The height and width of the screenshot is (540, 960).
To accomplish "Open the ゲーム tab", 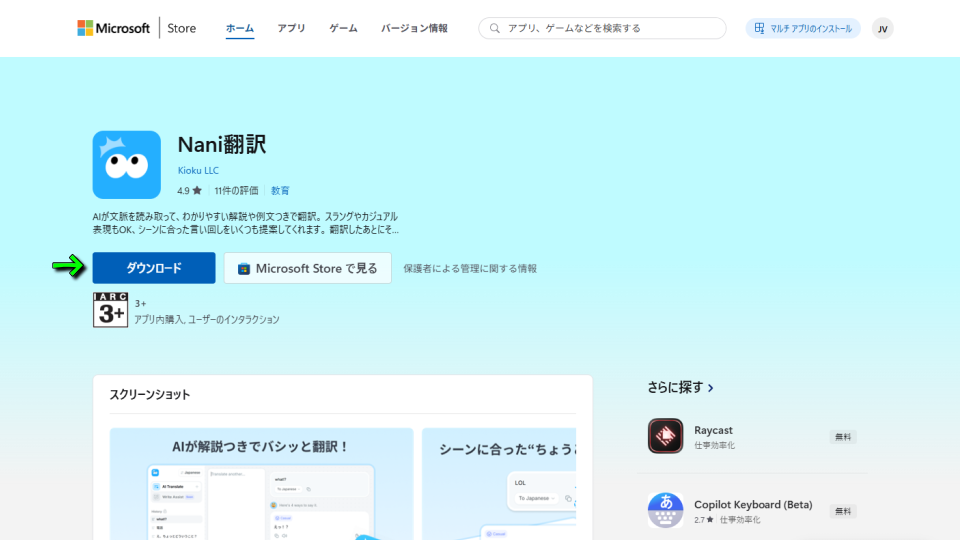I will pyautogui.click(x=343, y=28).
